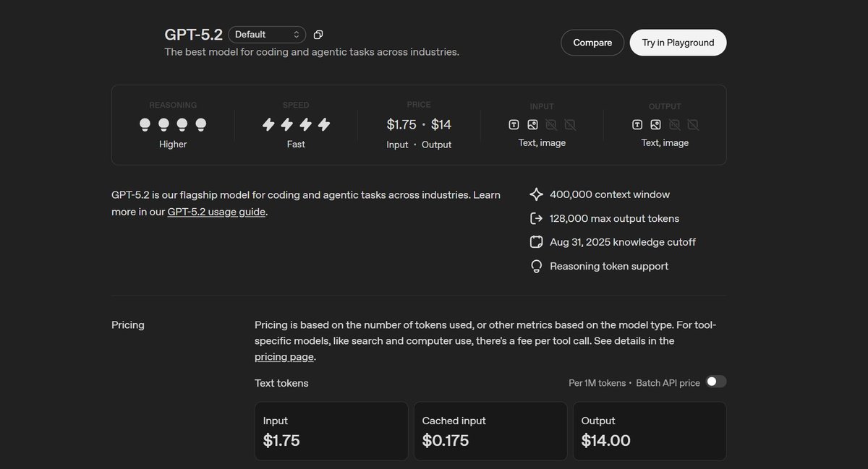Click the image icon under OUTPUT
Screen dimensions: 868x469
point(656,124)
